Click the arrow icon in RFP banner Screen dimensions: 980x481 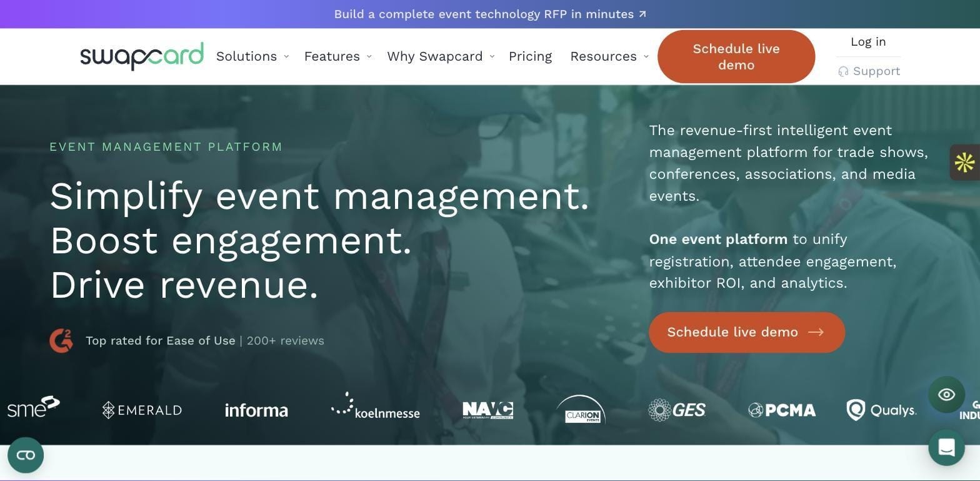click(642, 14)
